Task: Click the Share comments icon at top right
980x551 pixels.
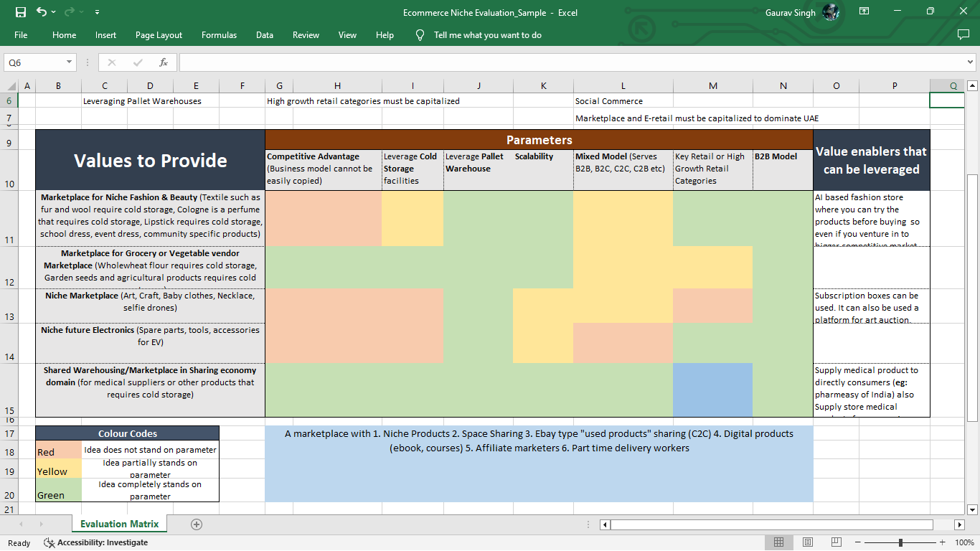Action: [x=963, y=34]
